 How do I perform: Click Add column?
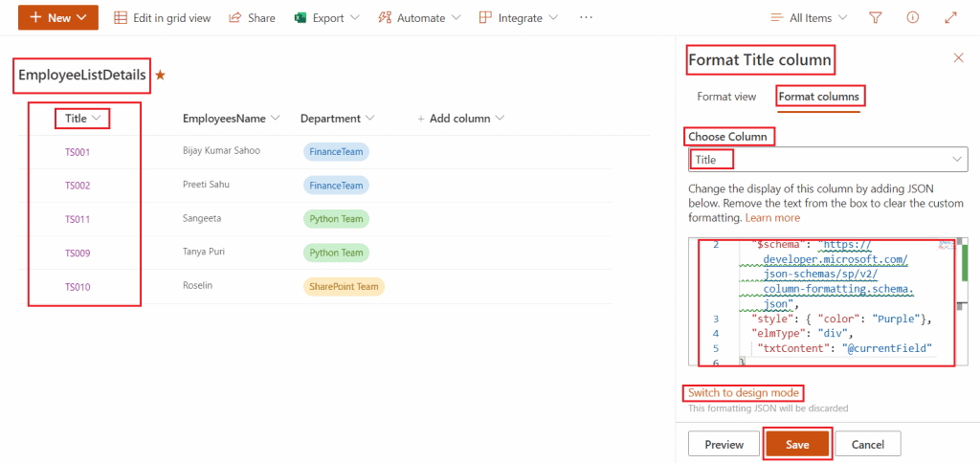click(x=460, y=118)
